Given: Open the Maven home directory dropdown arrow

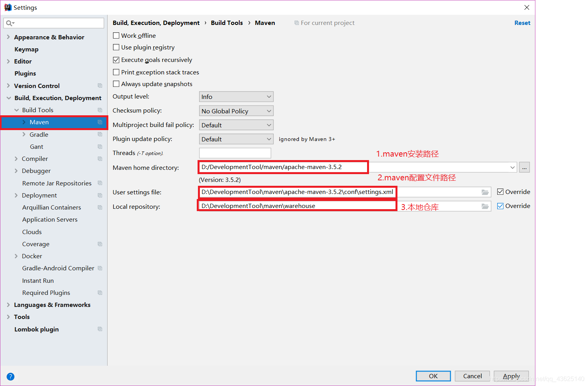Looking at the screenshot, I should pos(512,167).
